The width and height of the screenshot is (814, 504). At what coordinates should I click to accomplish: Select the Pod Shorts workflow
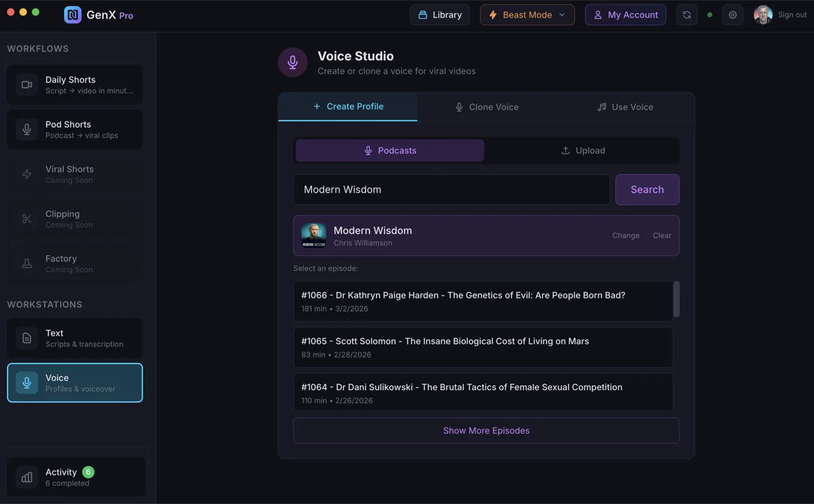(75, 129)
